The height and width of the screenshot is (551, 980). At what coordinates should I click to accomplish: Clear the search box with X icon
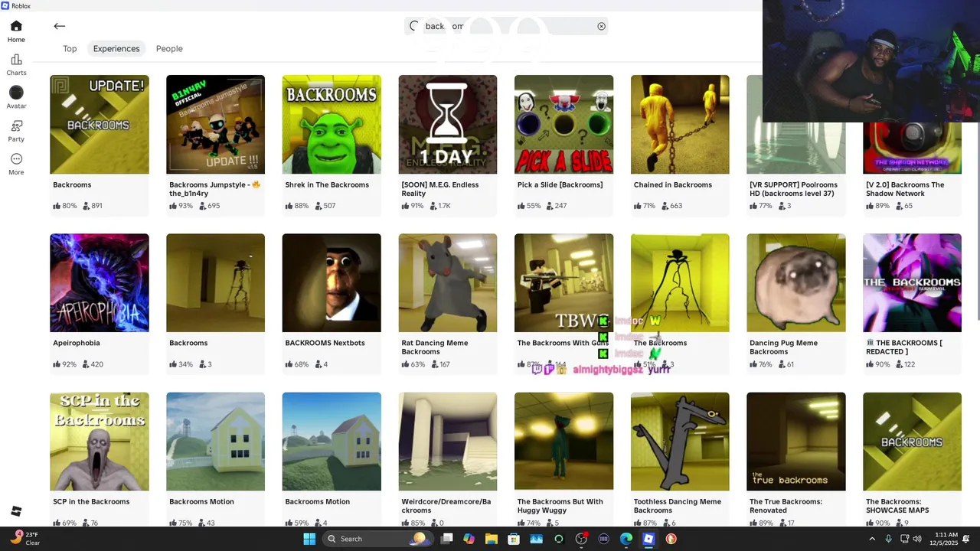602,26
